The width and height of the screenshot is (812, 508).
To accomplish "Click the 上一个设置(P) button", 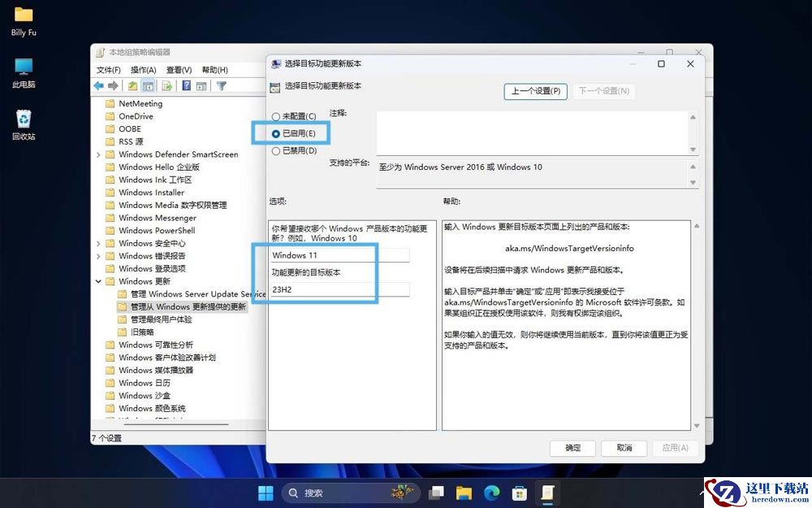I will [x=535, y=91].
